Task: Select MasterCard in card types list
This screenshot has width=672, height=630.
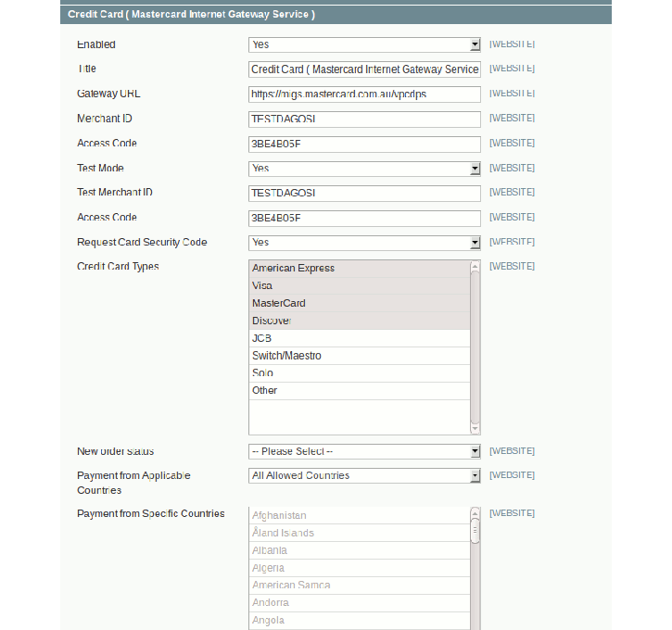Action: (359, 303)
